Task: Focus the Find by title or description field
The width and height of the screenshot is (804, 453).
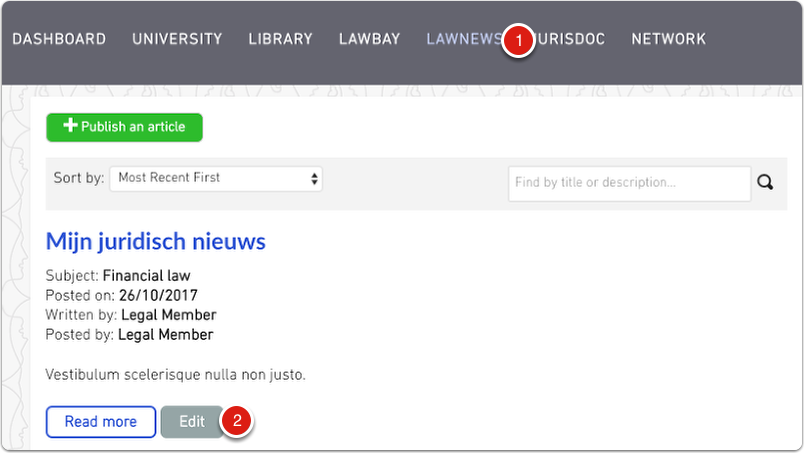Action: 629,183
